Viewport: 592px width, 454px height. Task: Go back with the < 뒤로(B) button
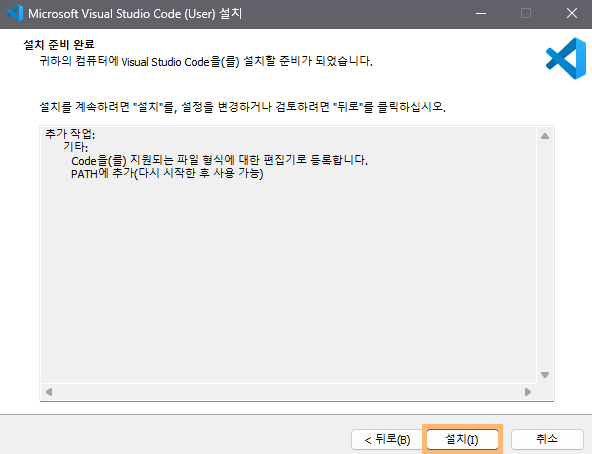[387, 439]
